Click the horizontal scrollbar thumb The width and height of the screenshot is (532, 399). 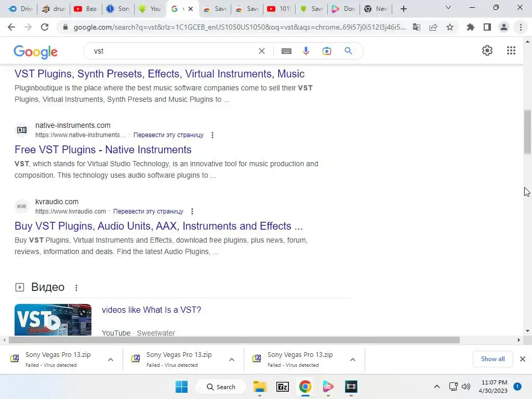[x=234, y=340]
